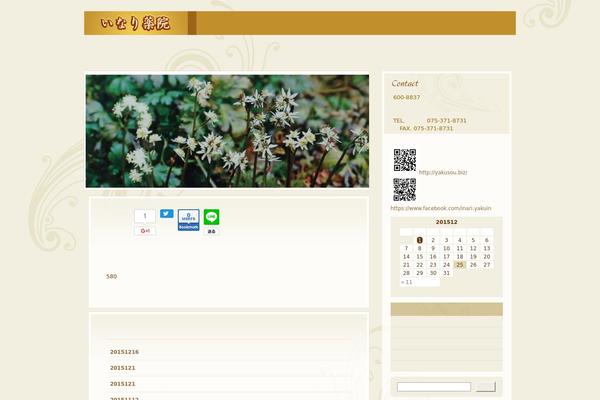Image resolution: width=600 pixels, height=400 pixels.
Task: Click the Contact heading in sidebar
Action: pyautogui.click(x=404, y=83)
